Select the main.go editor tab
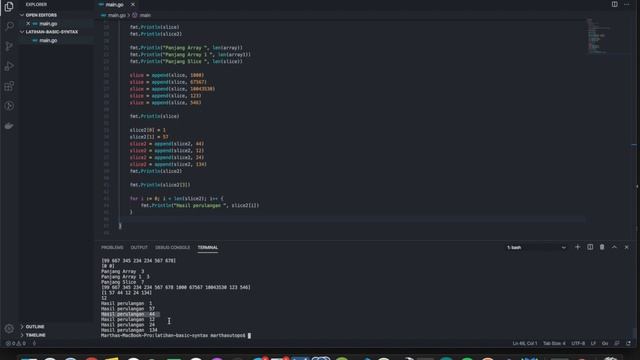Viewport: 640px width, 360px height. [x=114, y=4]
